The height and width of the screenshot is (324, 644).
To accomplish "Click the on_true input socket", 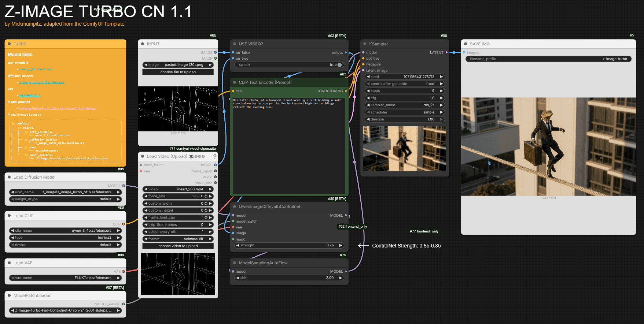I will click(x=233, y=59).
